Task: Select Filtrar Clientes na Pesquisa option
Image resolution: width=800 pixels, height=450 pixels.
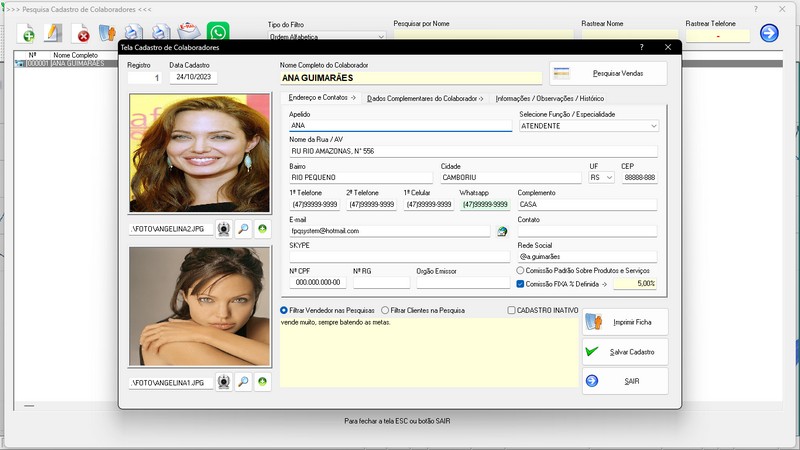Action: click(x=384, y=310)
